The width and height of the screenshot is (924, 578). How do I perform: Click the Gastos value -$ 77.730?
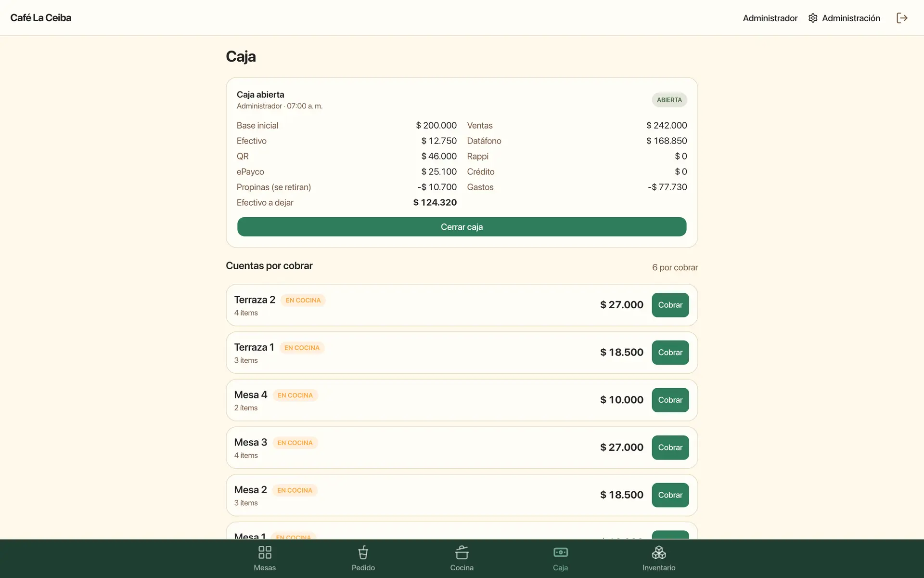667,187
